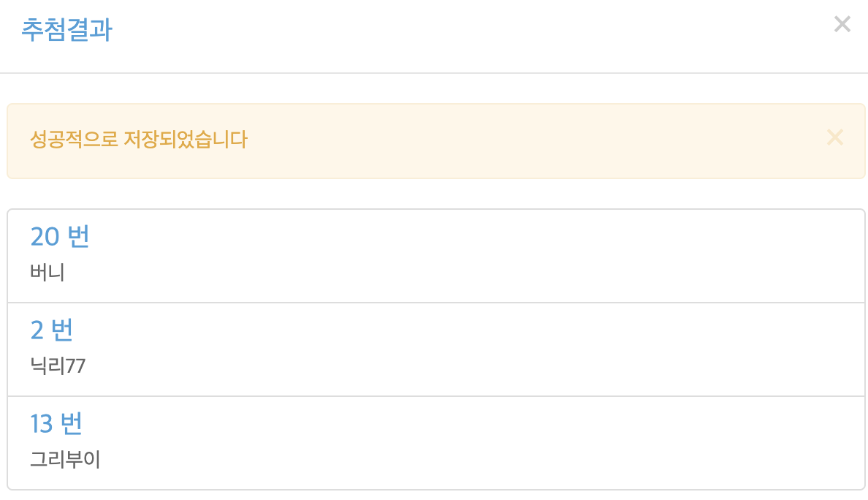Open the 2 번 result heading

point(51,330)
